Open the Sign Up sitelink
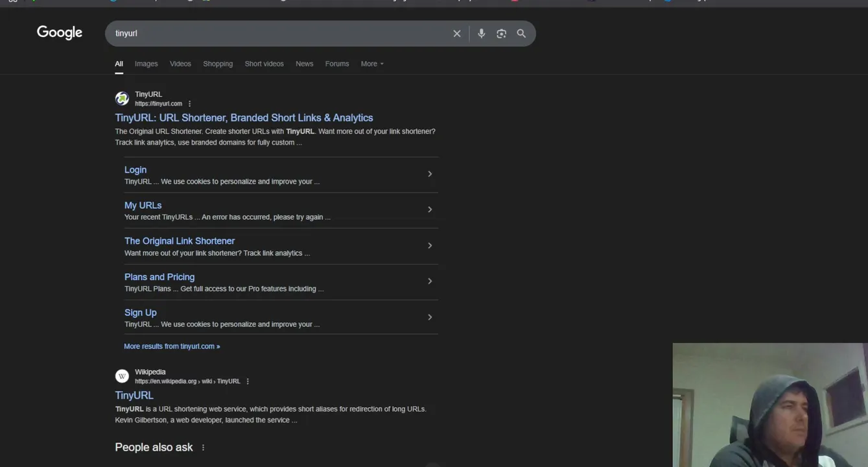Screen dimensions: 868x467 (141, 313)
